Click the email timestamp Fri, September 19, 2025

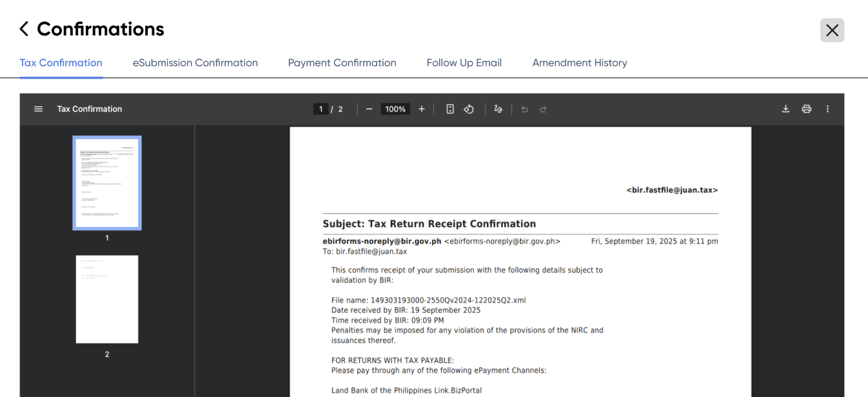[655, 241]
